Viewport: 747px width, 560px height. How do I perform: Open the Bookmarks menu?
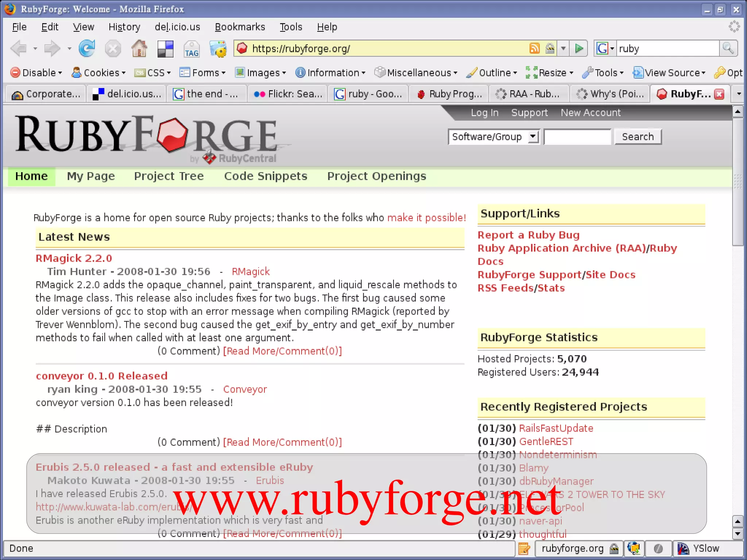pos(240,27)
